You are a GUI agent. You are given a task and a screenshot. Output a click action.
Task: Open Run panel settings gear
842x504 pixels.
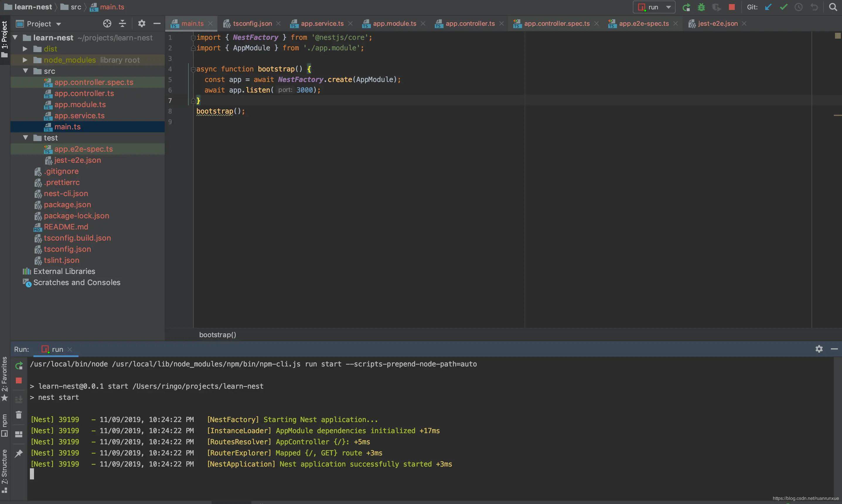click(x=819, y=349)
